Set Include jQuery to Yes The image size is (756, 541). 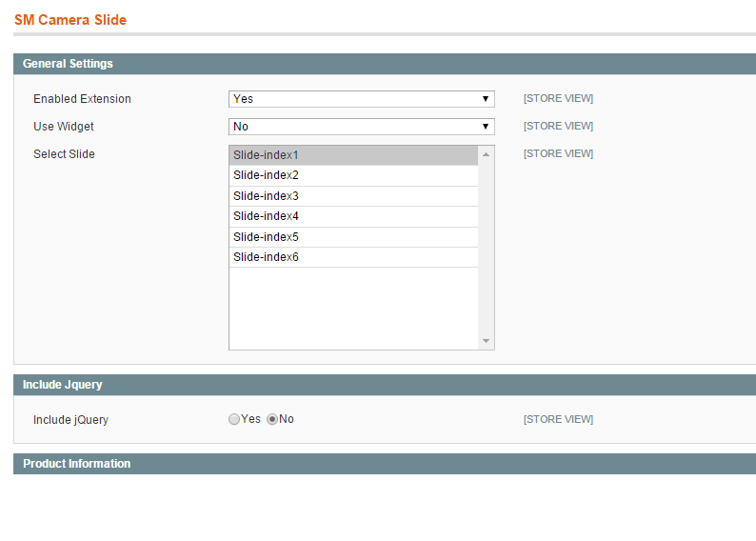click(234, 419)
